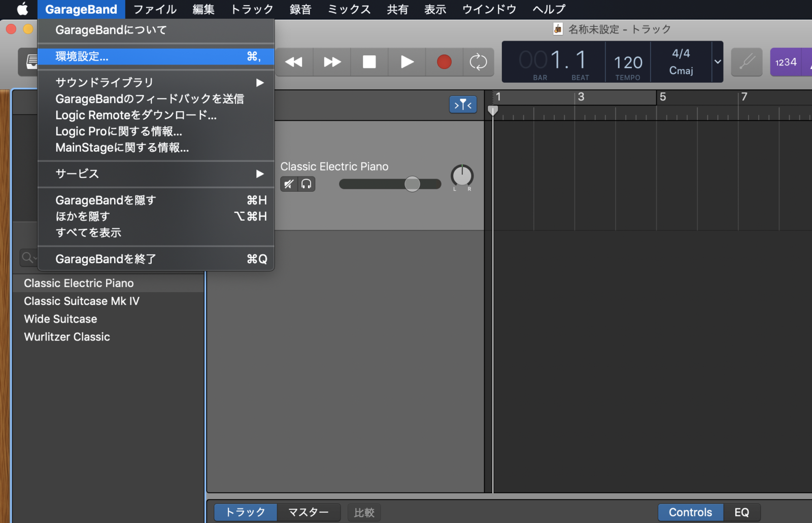
Task: Select GarageBandについて menu item
Action: point(156,30)
